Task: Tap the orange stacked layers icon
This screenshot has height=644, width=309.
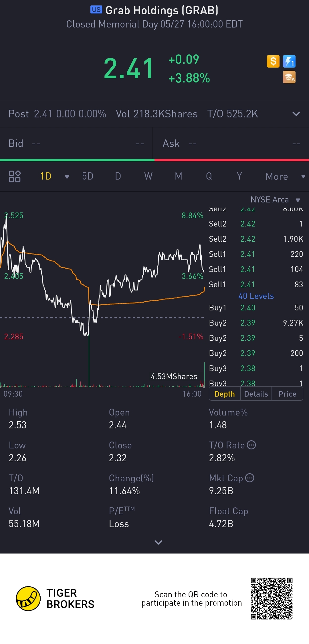Action: coord(289,77)
